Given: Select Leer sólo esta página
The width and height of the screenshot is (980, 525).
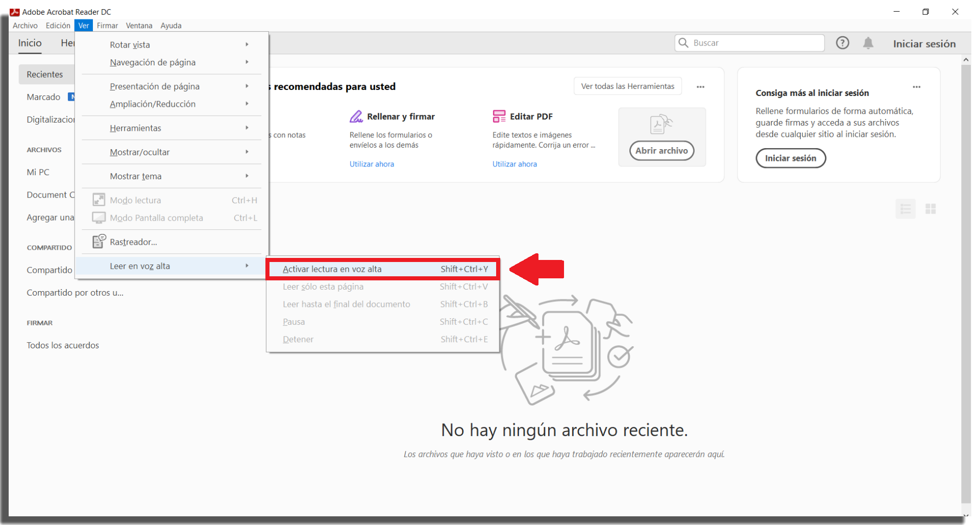Looking at the screenshot, I should 383,287.
